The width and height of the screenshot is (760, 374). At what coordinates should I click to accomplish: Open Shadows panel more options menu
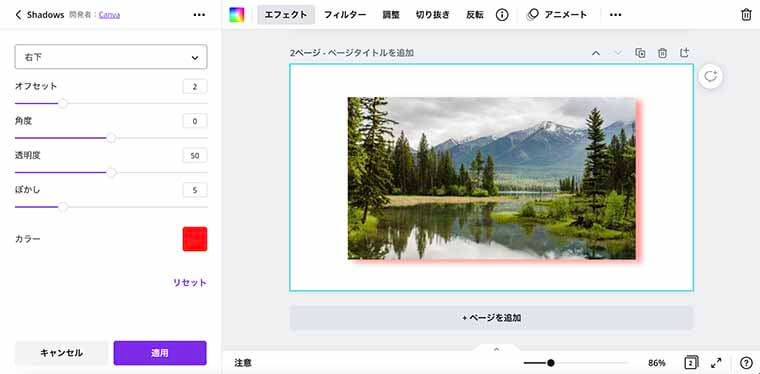(199, 15)
